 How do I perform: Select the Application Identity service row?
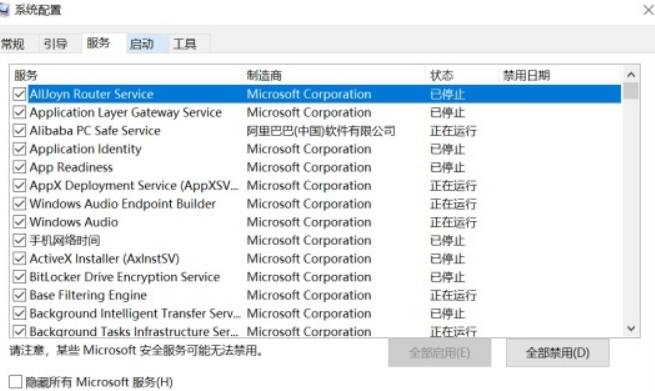316,149
